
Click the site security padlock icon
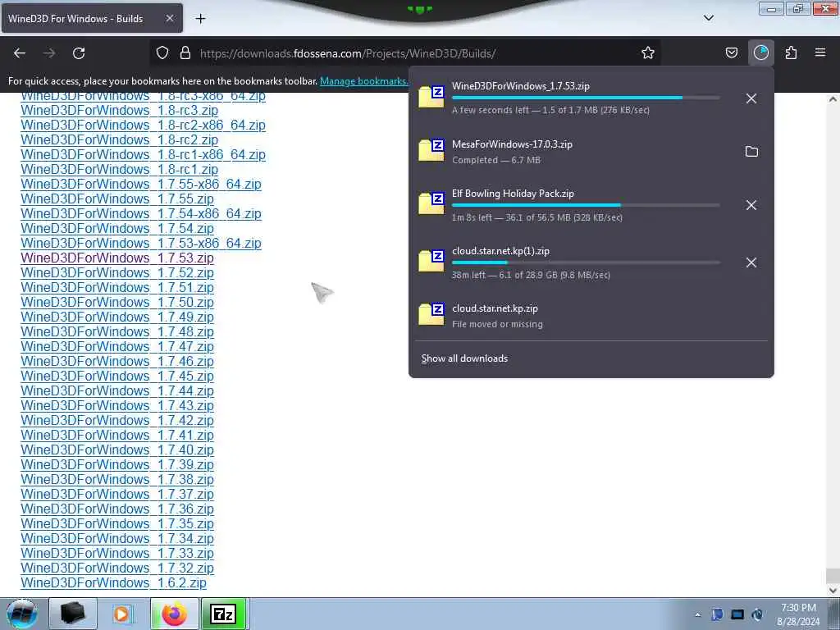185,53
